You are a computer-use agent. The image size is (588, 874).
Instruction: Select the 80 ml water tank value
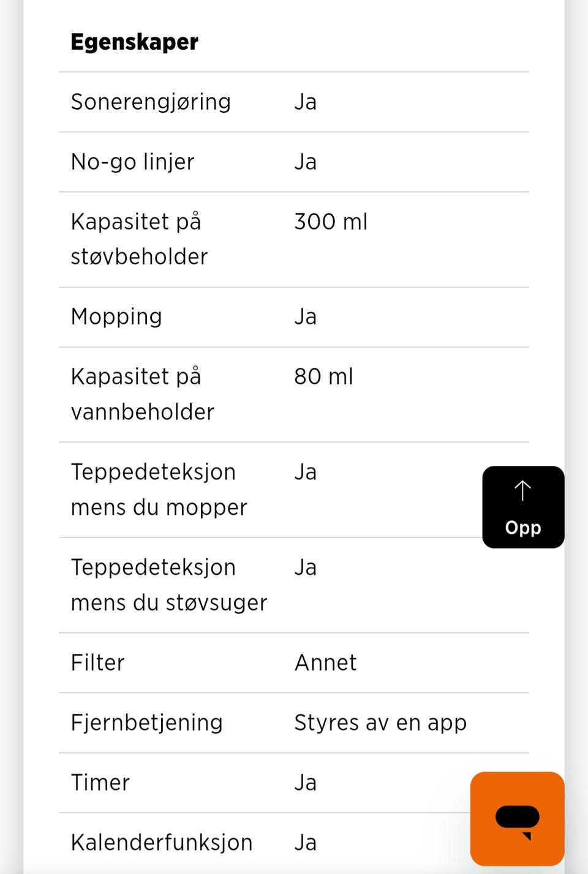point(323,376)
